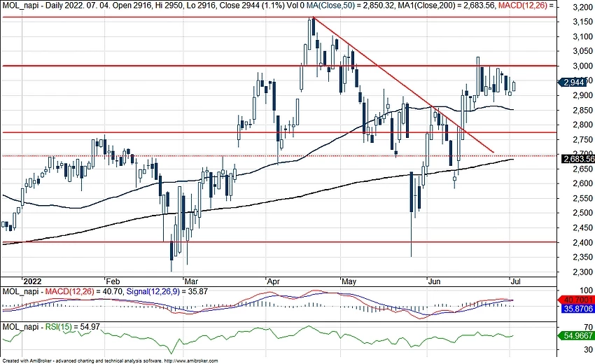Screen dimensions: 595x364
Task: Click the 3,100 price axis label
Action: click(x=583, y=37)
